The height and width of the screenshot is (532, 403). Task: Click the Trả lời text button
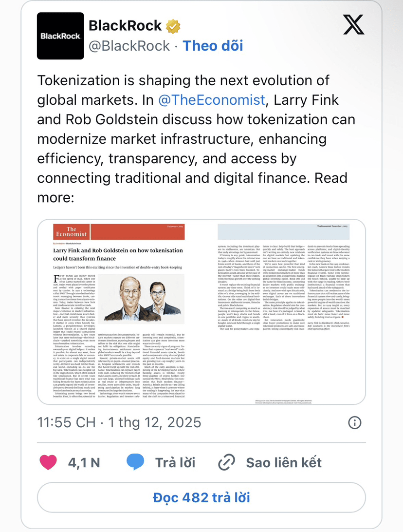point(175,462)
